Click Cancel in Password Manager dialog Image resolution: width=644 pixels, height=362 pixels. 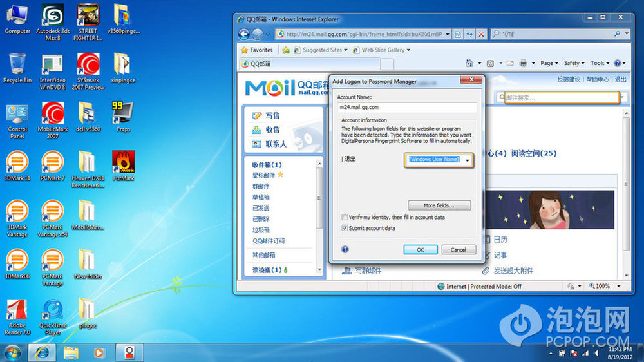click(x=459, y=249)
